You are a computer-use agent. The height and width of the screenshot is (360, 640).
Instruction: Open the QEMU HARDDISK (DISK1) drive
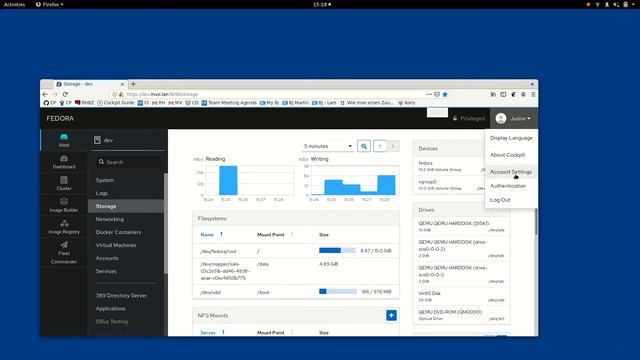(x=461, y=227)
